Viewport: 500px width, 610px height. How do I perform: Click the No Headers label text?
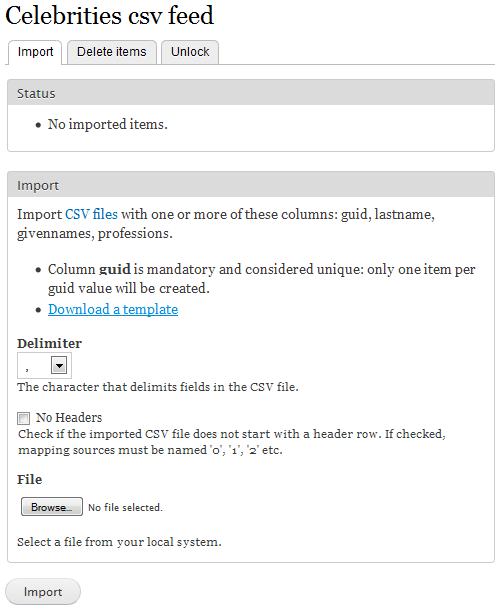click(69, 417)
